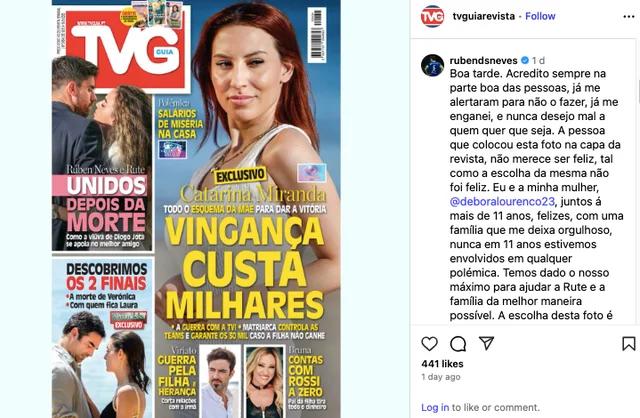The width and height of the screenshot is (640, 418).
Task: Open rubendsneves username link
Action: pyautogui.click(x=484, y=60)
